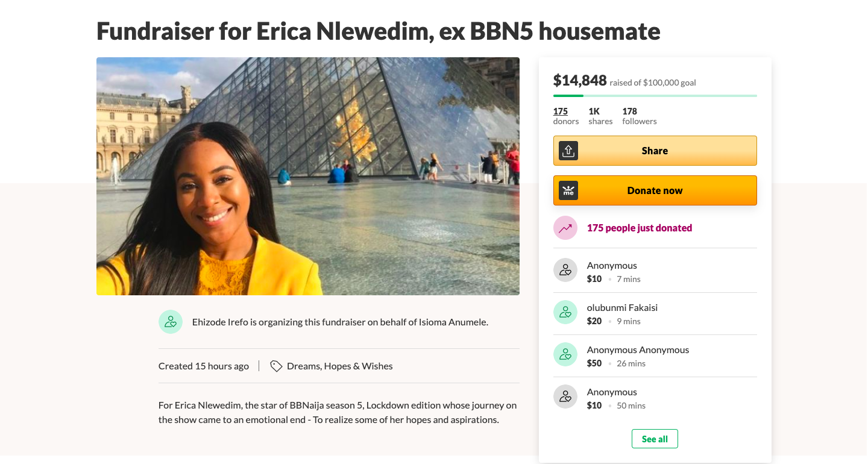This screenshot has height=464, width=868.
Task: Open the fundraiser photo of Erica
Action: (308, 176)
